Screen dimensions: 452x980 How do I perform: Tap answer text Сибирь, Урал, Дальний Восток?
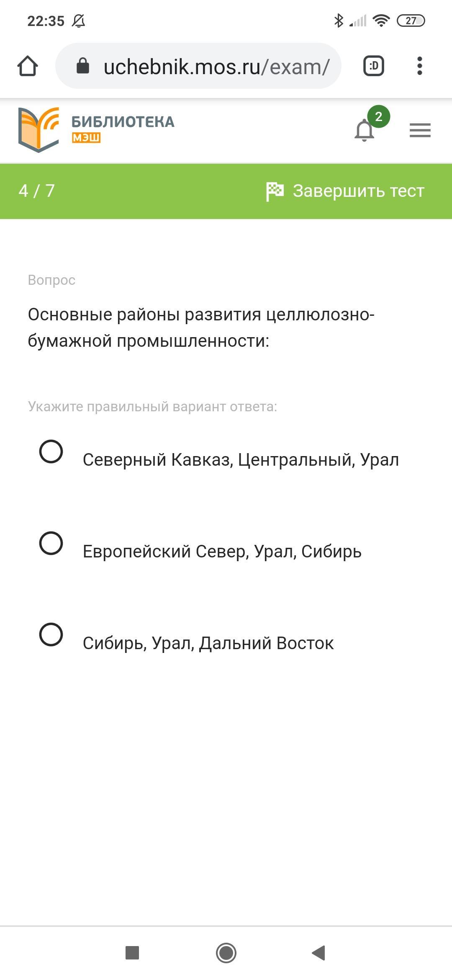(208, 643)
